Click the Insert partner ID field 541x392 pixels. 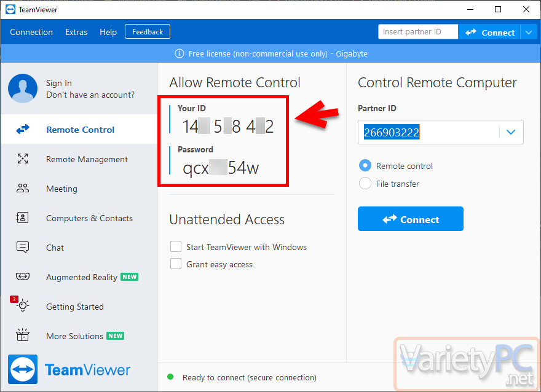[418, 32]
